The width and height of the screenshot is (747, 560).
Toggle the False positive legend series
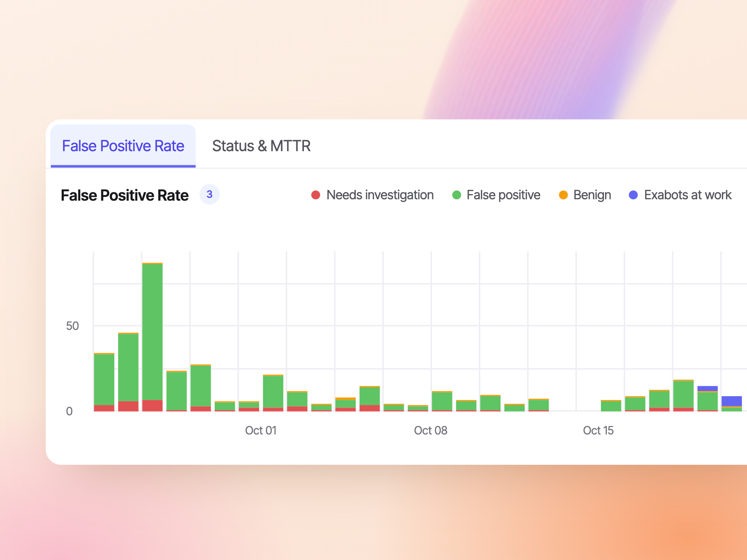(496, 195)
